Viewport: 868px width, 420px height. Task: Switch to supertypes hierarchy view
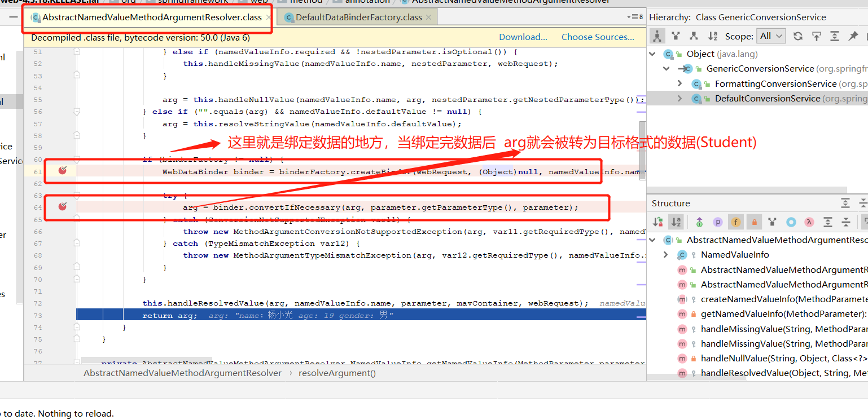pos(676,36)
